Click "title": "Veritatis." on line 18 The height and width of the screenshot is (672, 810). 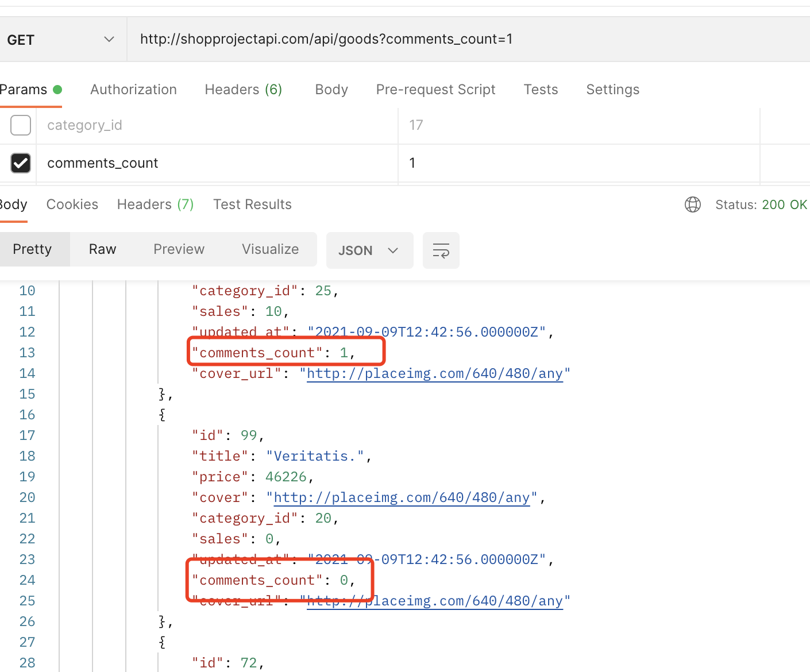[281, 456]
